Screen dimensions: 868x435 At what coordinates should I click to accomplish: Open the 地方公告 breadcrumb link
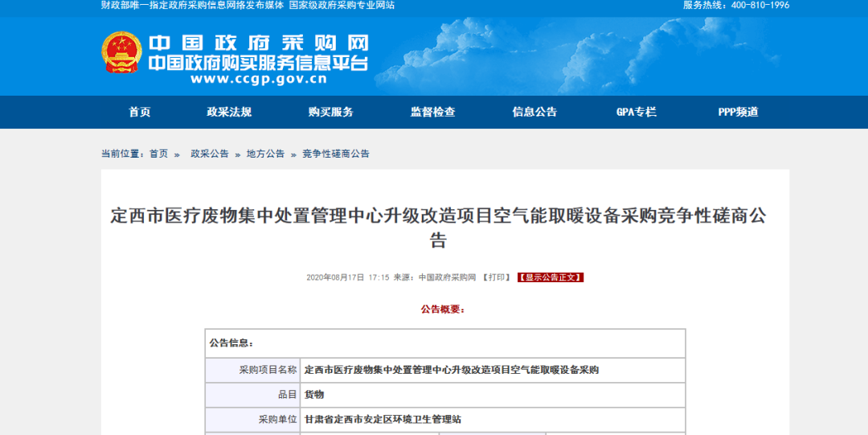tap(266, 154)
